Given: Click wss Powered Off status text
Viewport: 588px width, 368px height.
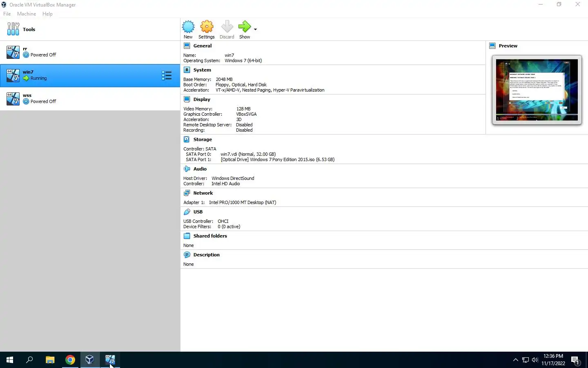Looking at the screenshot, I should [43, 101].
